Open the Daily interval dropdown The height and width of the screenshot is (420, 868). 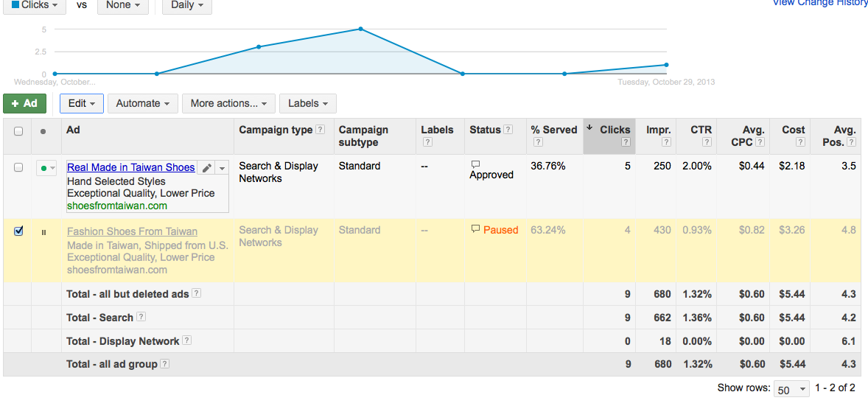pyautogui.click(x=187, y=5)
